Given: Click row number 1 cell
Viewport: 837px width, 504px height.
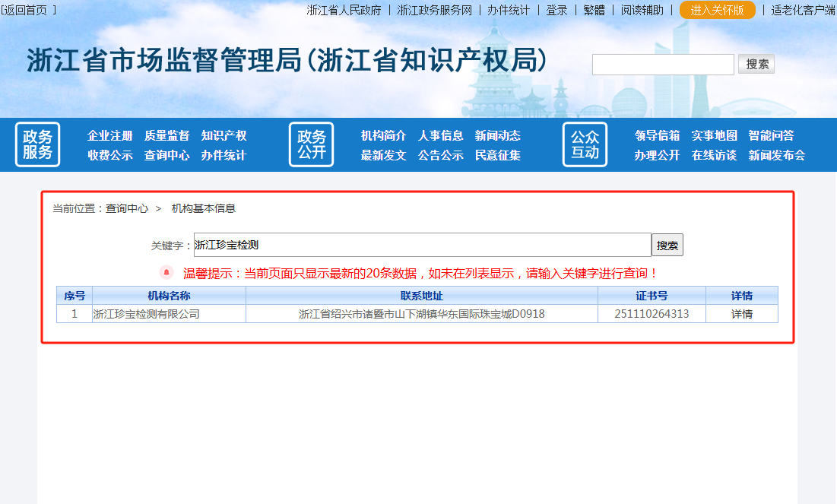Looking at the screenshot, I should [x=75, y=314].
